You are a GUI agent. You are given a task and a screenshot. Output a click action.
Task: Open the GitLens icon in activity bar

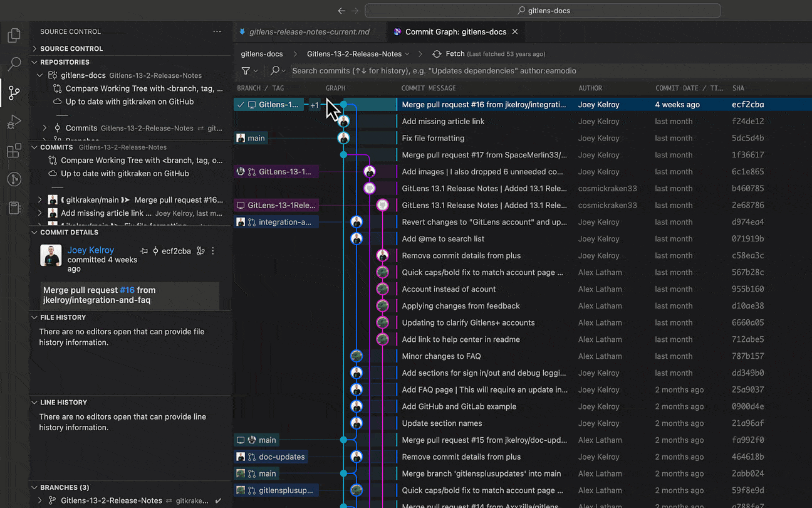pyautogui.click(x=14, y=180)
